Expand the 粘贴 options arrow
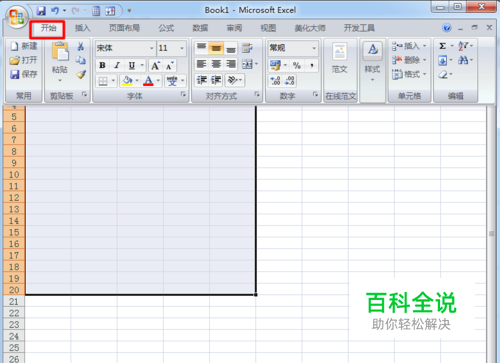 (60, 80)
